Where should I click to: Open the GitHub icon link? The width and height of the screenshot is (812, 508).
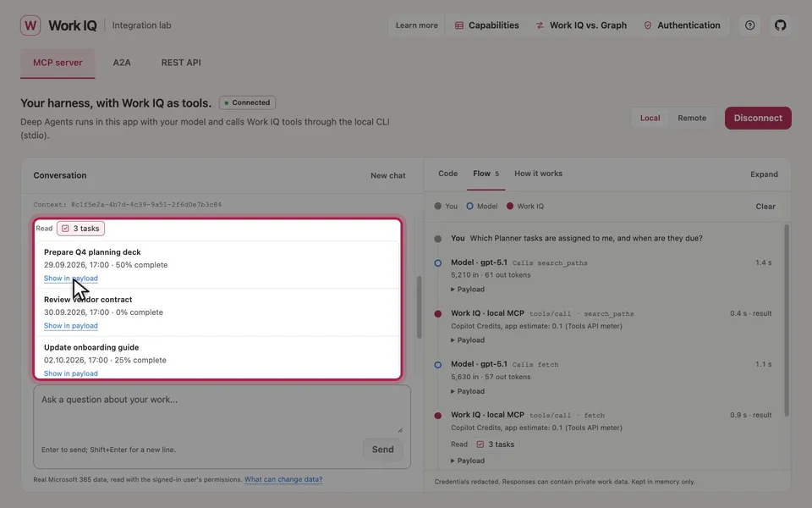781,25
